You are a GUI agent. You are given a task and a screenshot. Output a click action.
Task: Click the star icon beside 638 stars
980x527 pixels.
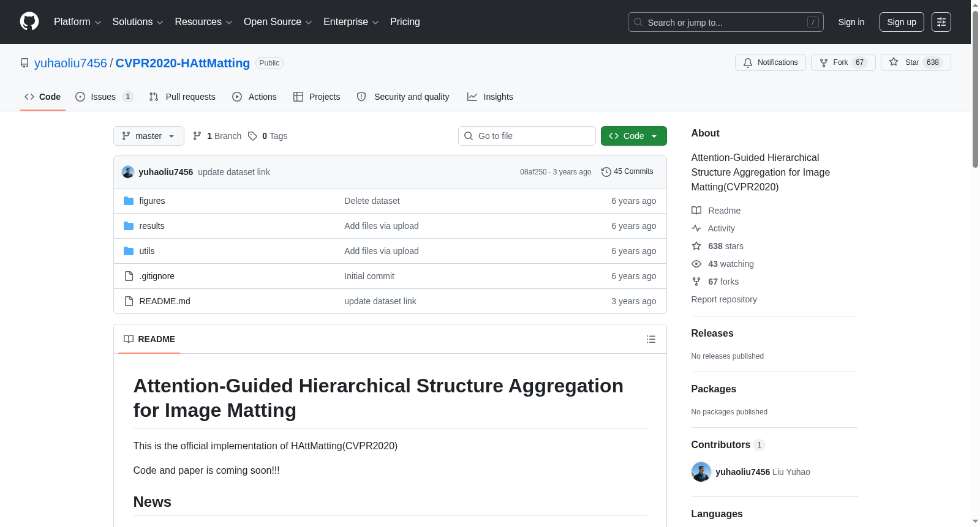pyautogui.click(x=696, y=246)
